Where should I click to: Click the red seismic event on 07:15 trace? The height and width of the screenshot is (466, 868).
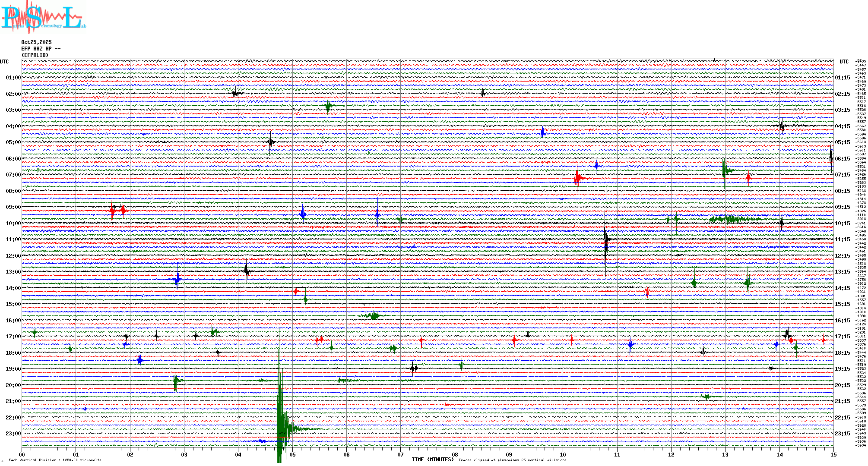[578, 178]
